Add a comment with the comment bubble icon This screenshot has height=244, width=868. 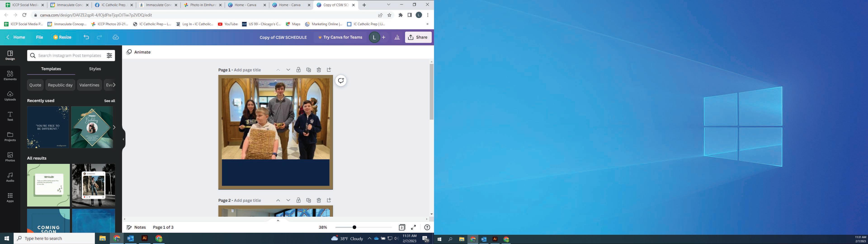pos(341,80)
